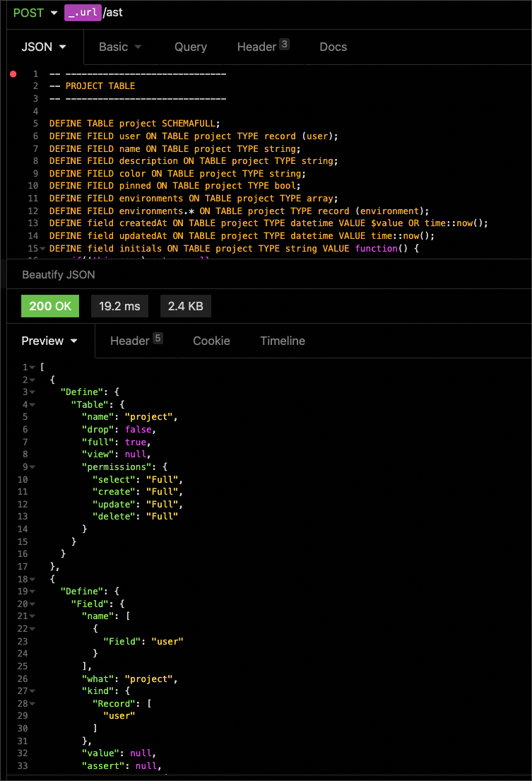Image resolution: width=532 pixels, height=781 pixels.
Task: Collapse the "Field" node on line 20
Action: tap(32, 604)
